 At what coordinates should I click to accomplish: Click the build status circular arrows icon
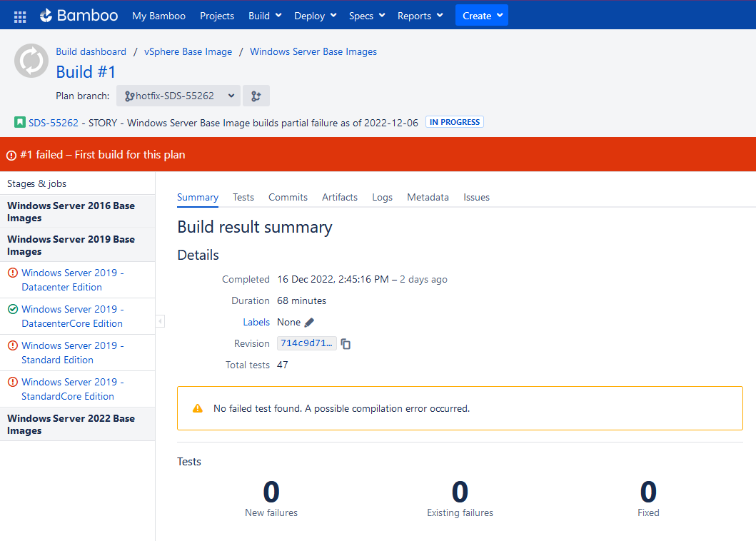[x=31, y=61]
